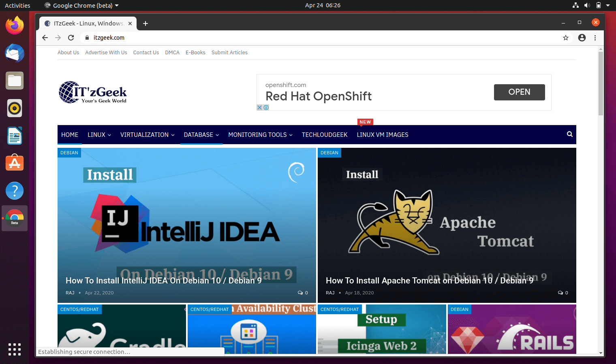
Task: Click DEBIAN tag on Apache Tomcat article
Action: coord(329,153)
